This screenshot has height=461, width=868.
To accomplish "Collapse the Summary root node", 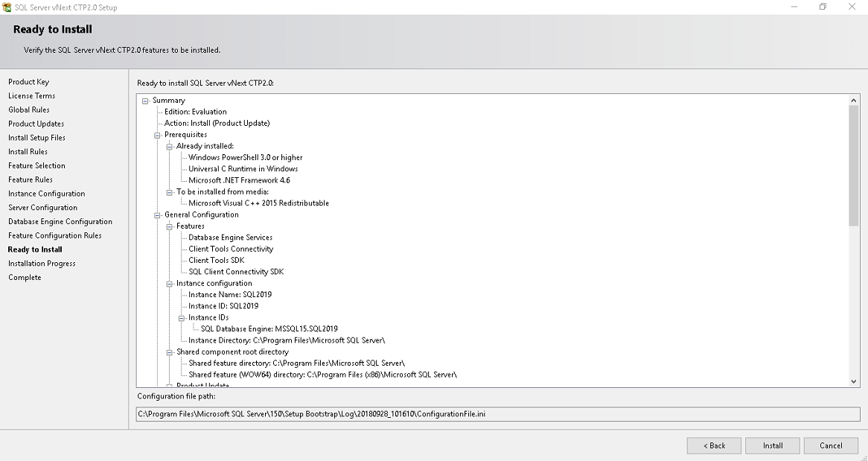I will (145, 101).
